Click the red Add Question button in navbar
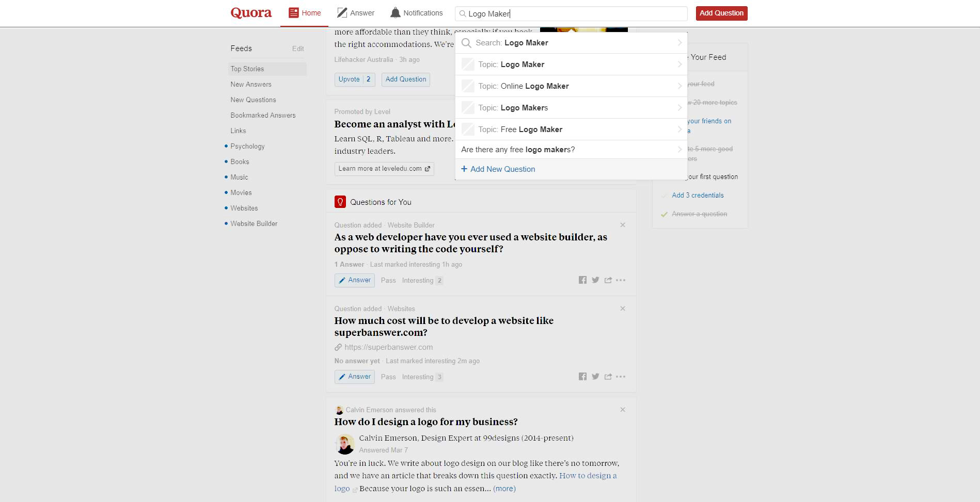980x502 pixels. pyautogui.click(x=721, y=13)
